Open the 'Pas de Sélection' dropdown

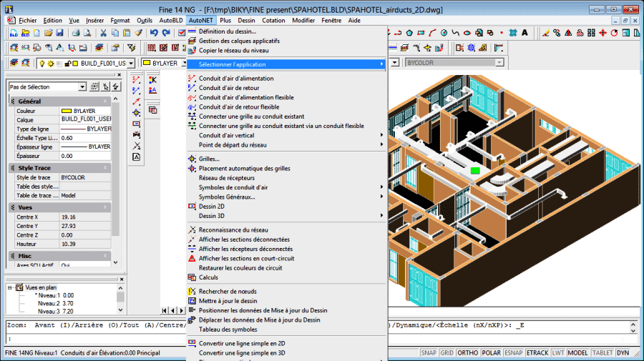click(82, 86)
